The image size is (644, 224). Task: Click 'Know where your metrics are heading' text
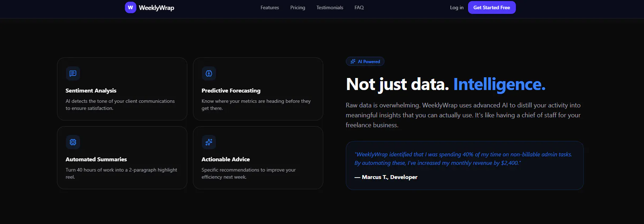click(256, 105)
